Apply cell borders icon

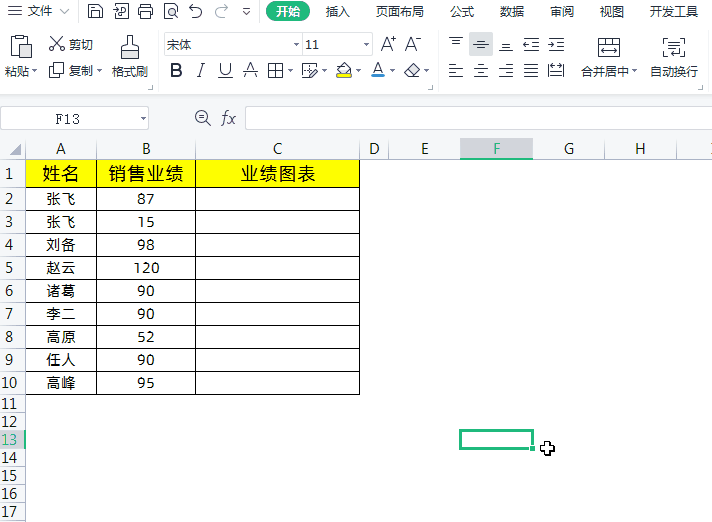tap(276, 70)
